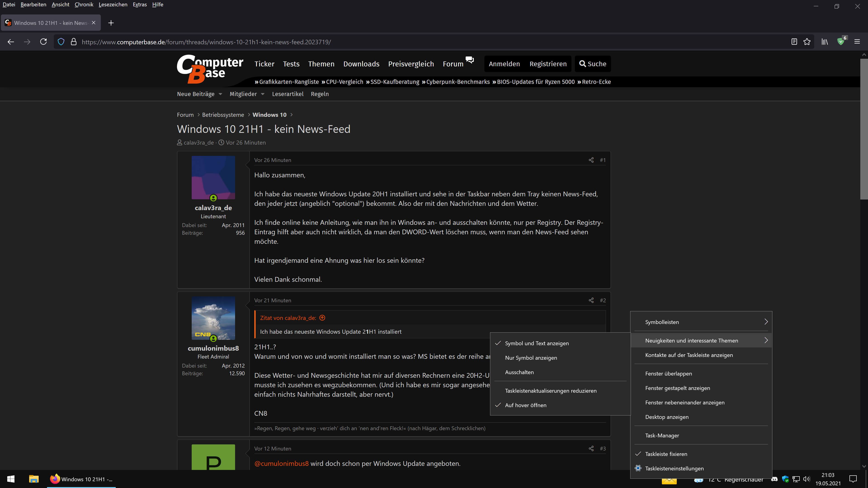This screenshot has width=868, height=488.
Task: Click the Firefox reload page icon
Action: click(43, 42)
